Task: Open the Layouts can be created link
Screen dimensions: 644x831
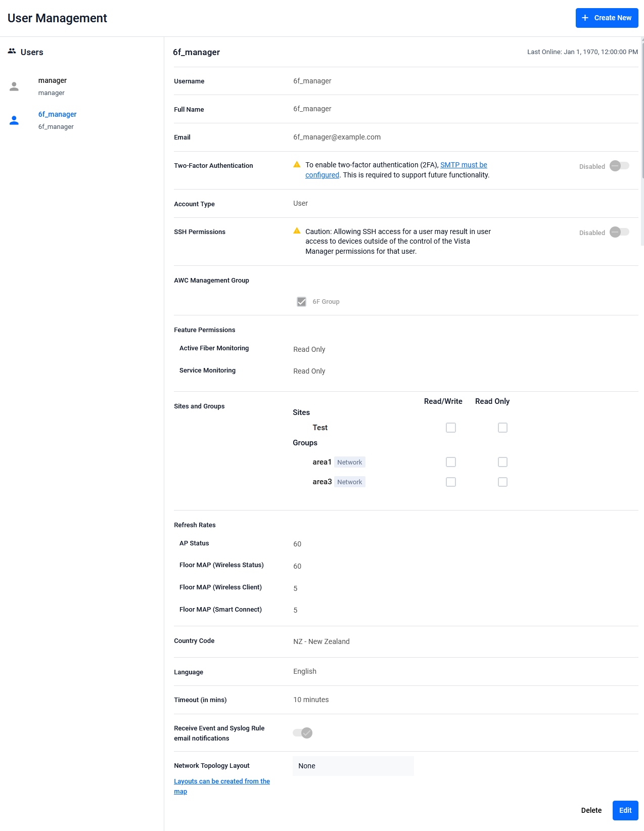Action: pos(221,781)
